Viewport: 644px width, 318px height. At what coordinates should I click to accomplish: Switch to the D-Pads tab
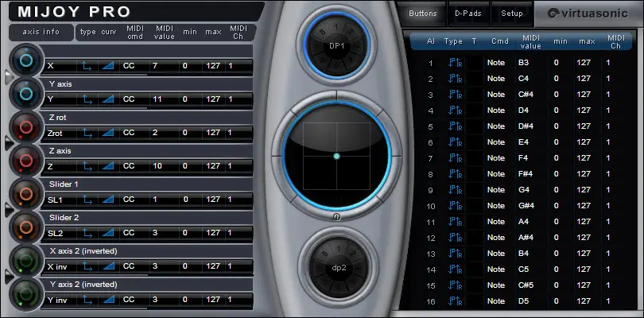pos(467,14)
